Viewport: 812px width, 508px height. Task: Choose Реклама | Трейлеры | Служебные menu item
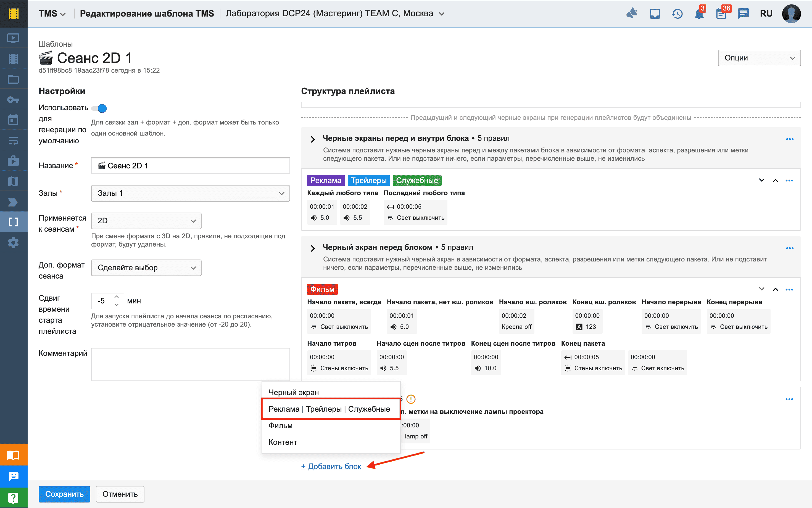point(329,409)
